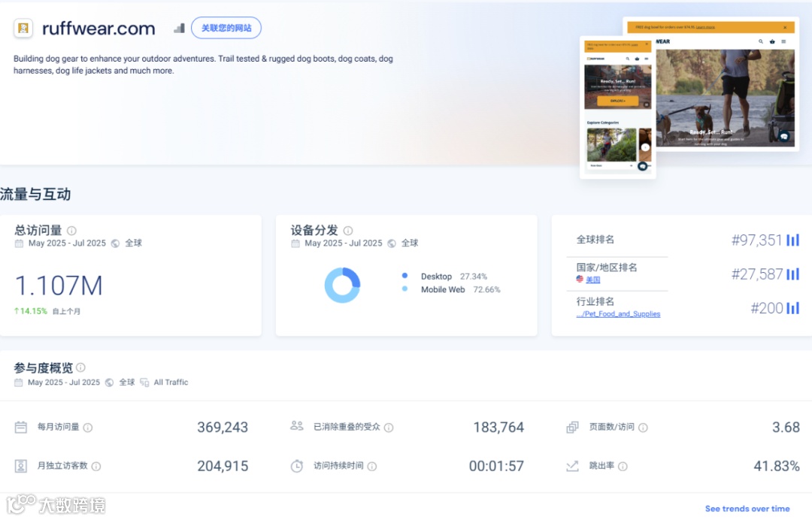The width and height of the screenshot is (812, 520).
Task: Click info icon next to 总访问量
Action: 72,230
